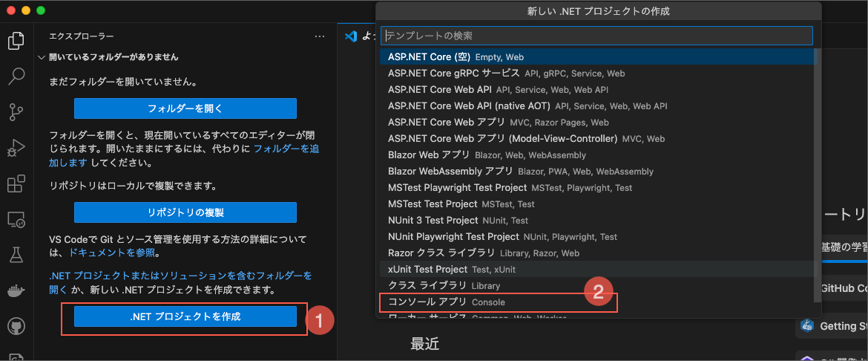Select Razor クラス ライブラリ template
This screenshot has height=361, width=868.
596,253
